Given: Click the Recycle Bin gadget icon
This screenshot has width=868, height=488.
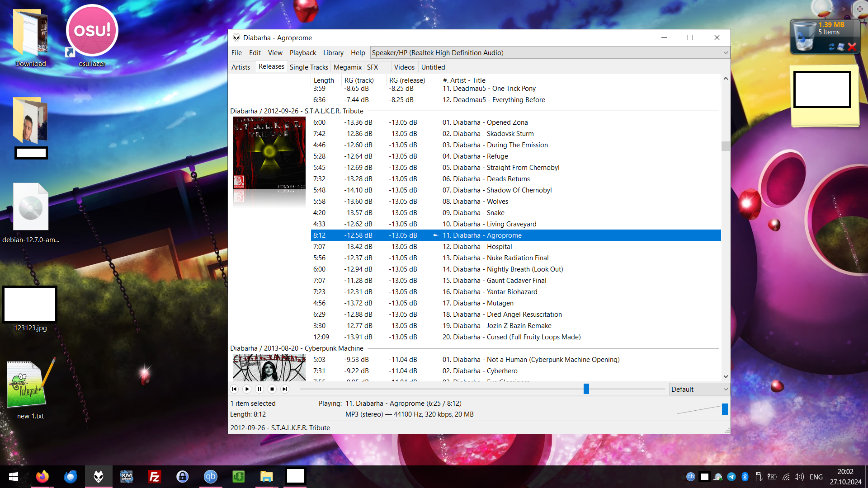Looking at the screenshot, I should click(x=804, y=36).
